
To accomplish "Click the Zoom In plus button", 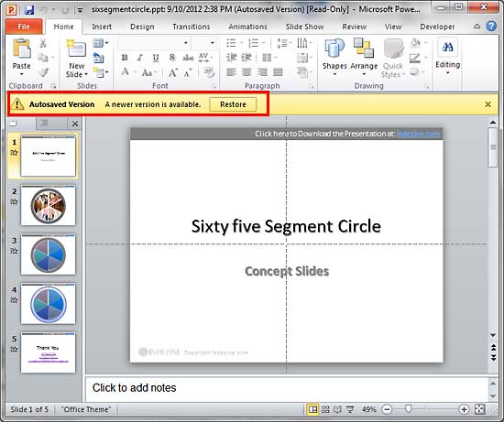I will [x=464, y=409].
